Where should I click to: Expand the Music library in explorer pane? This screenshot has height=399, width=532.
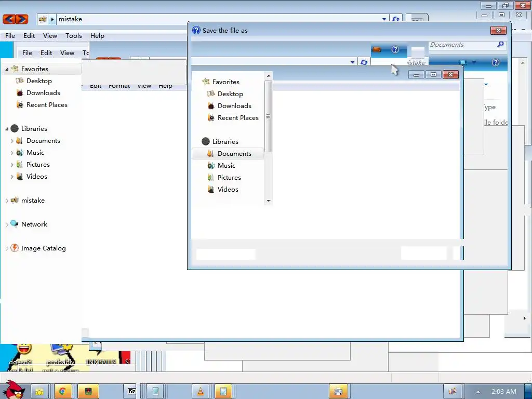coord(12,153)
